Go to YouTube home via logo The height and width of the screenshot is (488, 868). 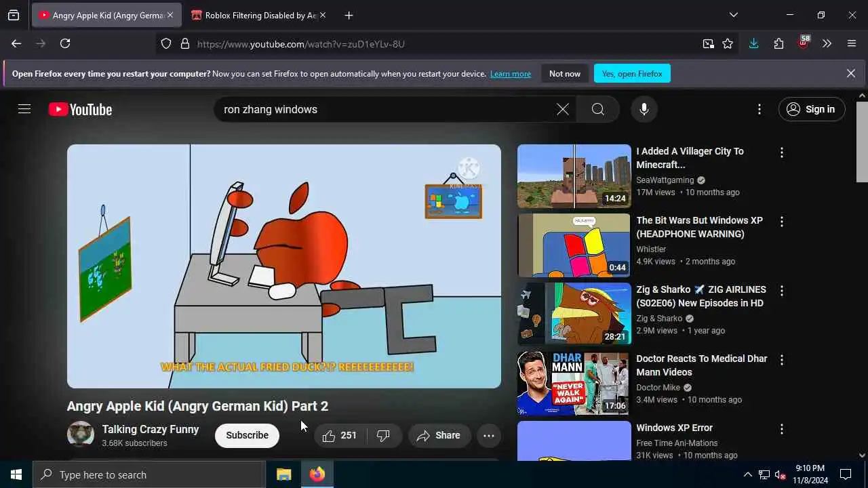coord(80,109)
